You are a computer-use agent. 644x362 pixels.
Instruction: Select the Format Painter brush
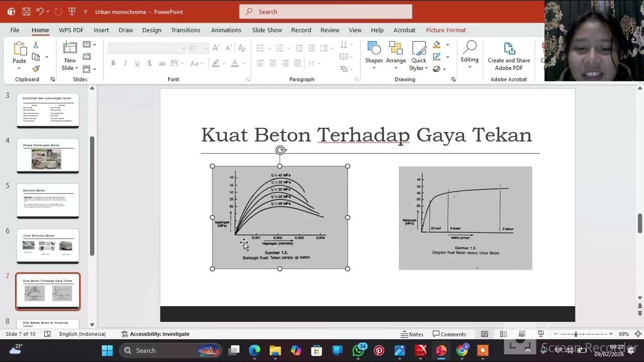coord(36,68)
